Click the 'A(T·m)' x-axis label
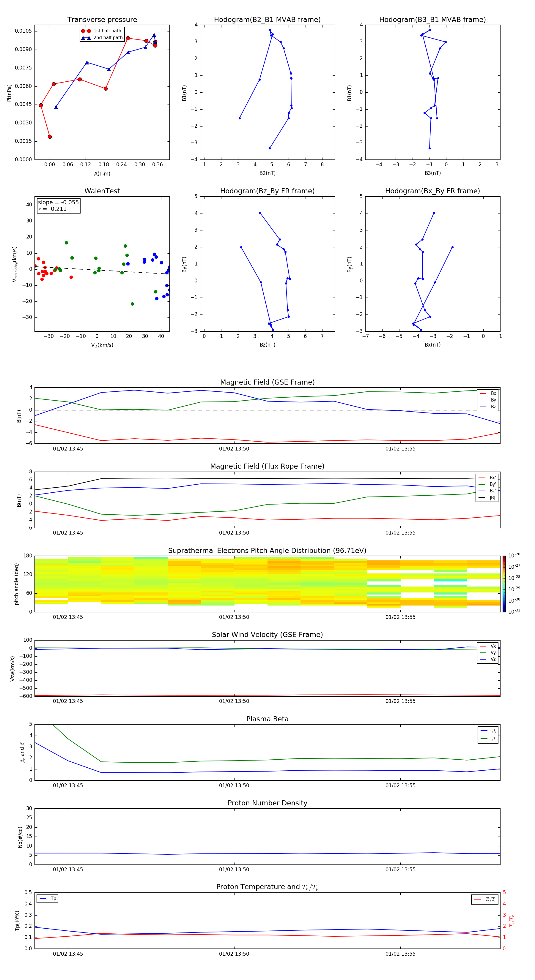The height and width of the screenshot is (980, 535). click(102, 173)
